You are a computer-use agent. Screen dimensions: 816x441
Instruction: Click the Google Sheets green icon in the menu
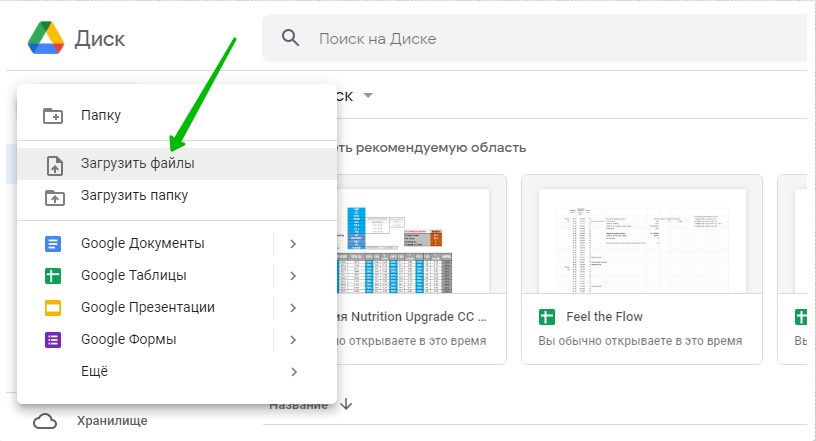point(53,275)
